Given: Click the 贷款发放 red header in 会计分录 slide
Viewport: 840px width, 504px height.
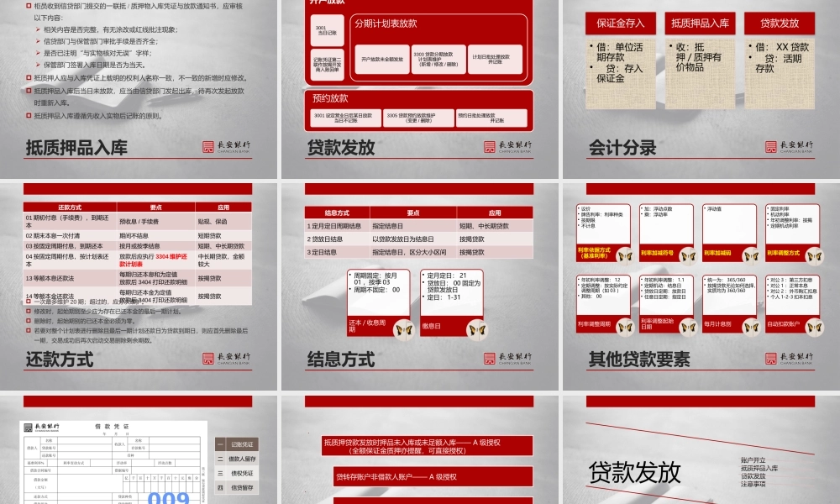Looking at the screenshot, I should click(x=780, y=24).
